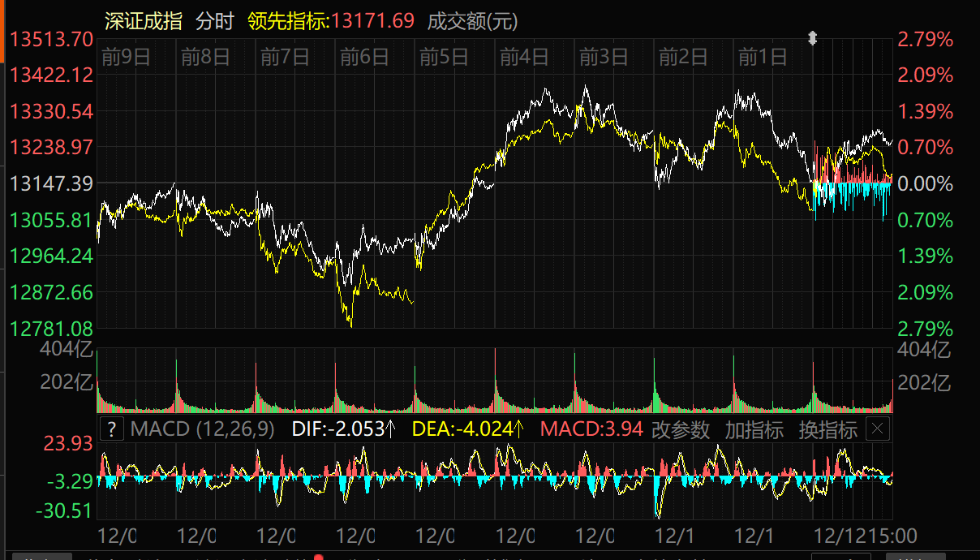Click the up-down resize arrow icon
The width and height of the screenshot is (980, 560).
point(812,39)
